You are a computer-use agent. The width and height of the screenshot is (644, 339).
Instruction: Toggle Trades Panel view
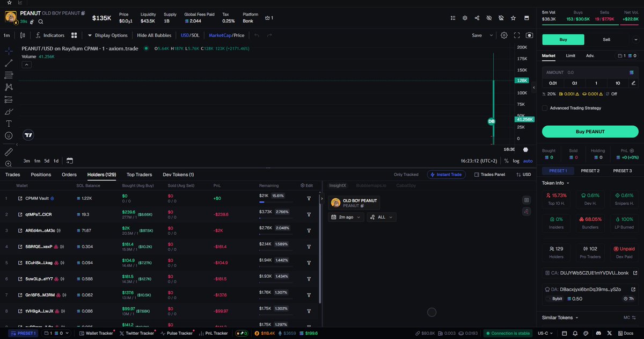pos(489,175)
